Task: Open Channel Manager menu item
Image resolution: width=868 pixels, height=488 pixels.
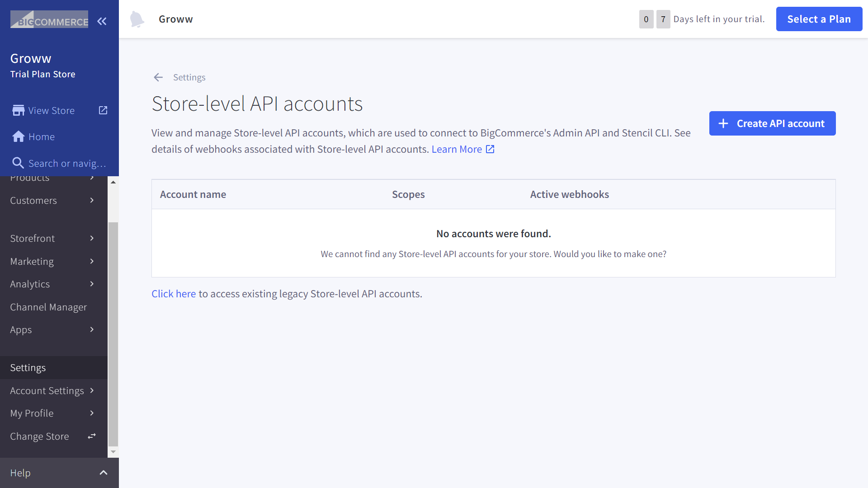Action: (48, 307)
